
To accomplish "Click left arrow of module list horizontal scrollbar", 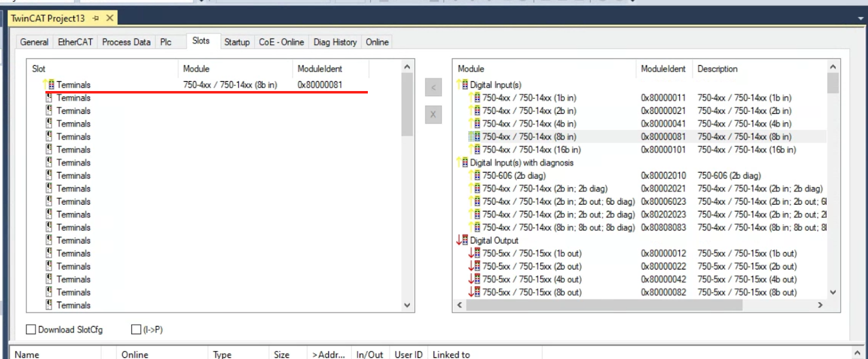I will 460,305.
